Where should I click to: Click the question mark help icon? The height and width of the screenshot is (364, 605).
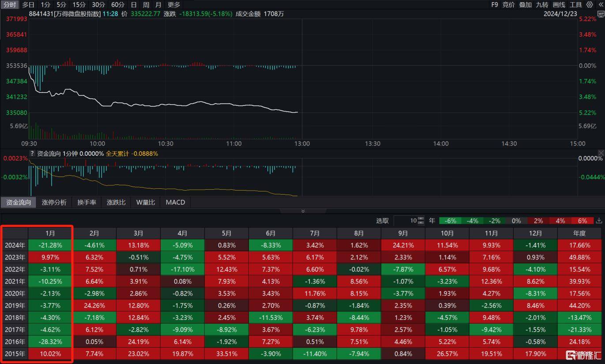(x=32, y=154)
